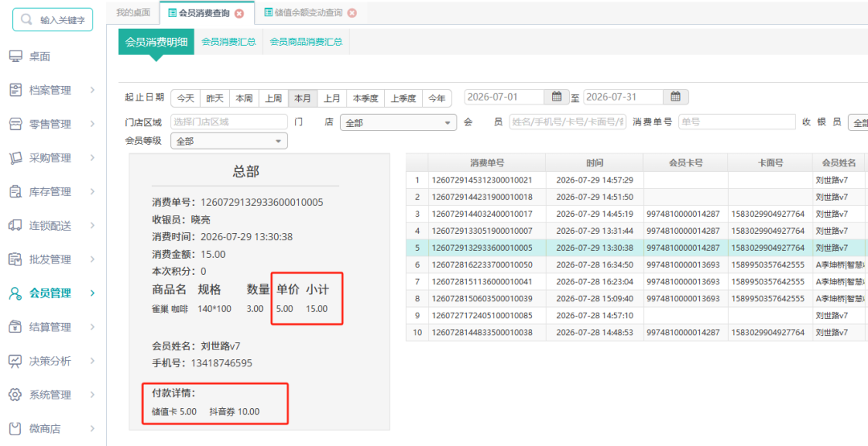Select the 会员消费明细 sub-tab
This screenshot has width=868, height=446.
point(156,42)
